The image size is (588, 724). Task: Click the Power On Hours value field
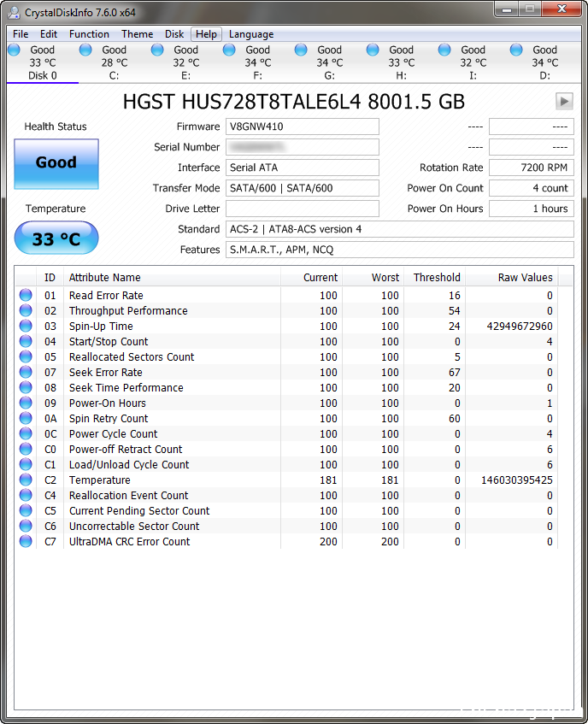pyautogui.click(x=532, y=209)
